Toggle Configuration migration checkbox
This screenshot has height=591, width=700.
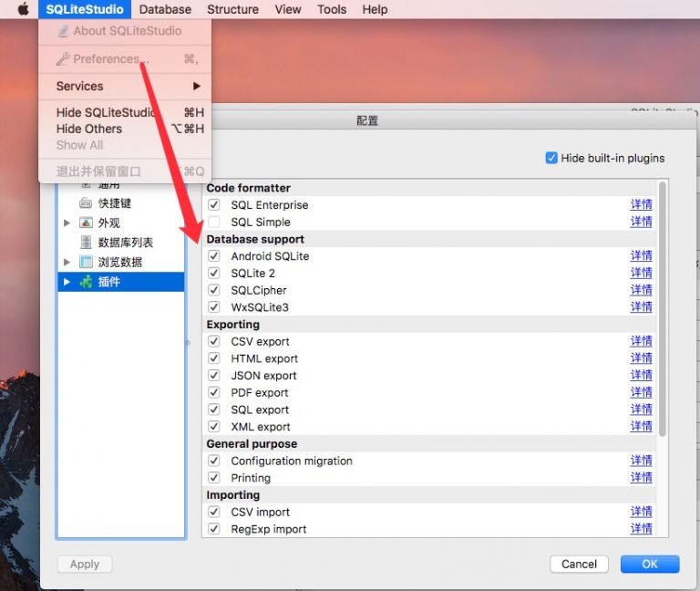pos(214,461)
